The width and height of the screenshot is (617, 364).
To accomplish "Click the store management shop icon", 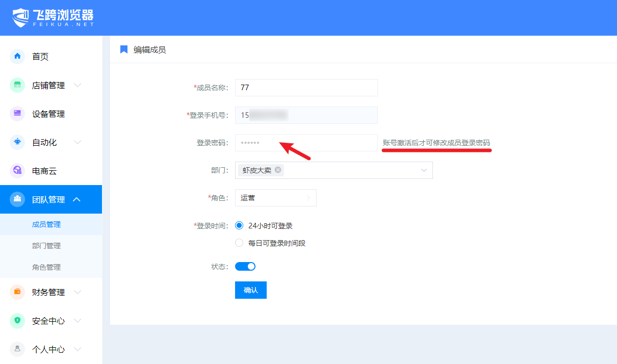I will tap(17, 85).
